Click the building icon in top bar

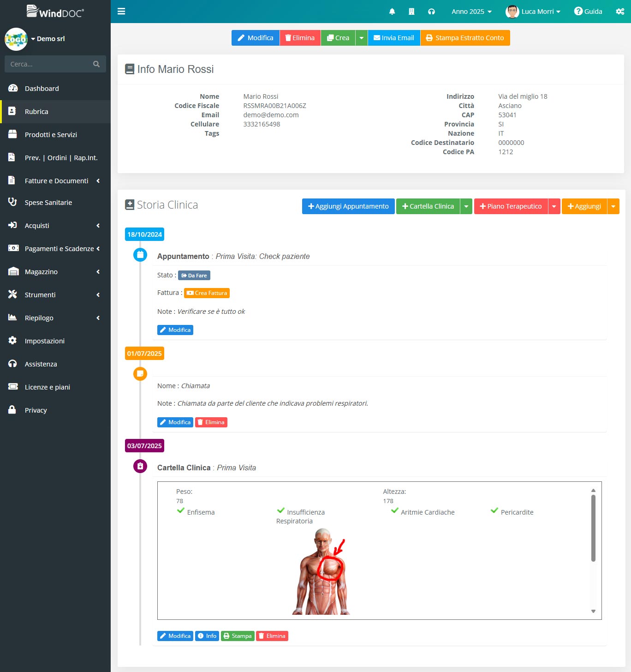[x=411, y=12]
